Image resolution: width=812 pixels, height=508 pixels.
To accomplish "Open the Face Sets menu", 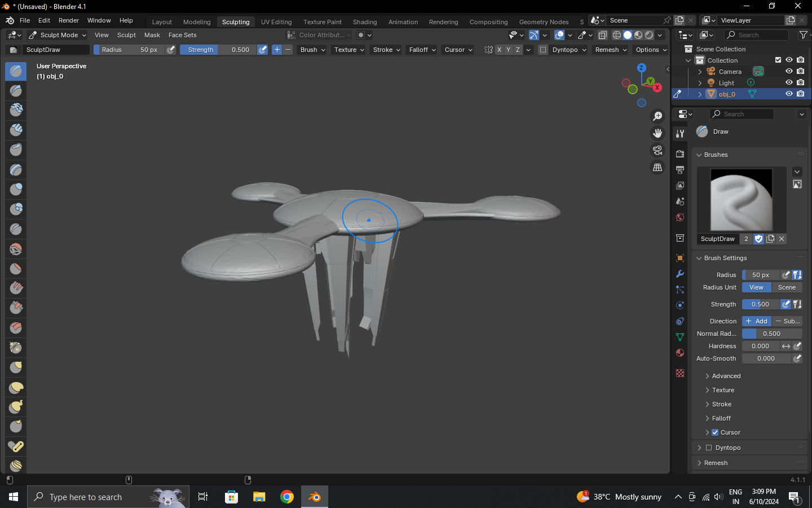I will (x=183, y=35).
